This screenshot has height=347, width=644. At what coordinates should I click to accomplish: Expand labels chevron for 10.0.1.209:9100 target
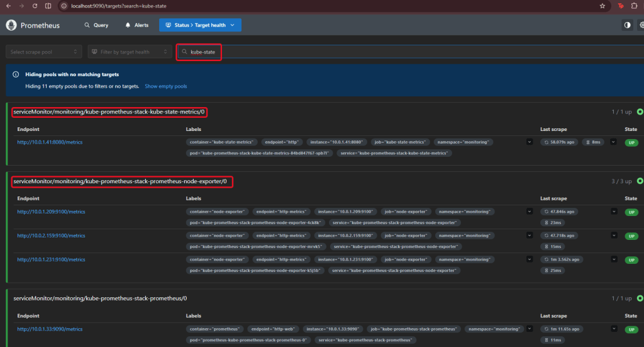pyautogui.click(x=530, y=212)
